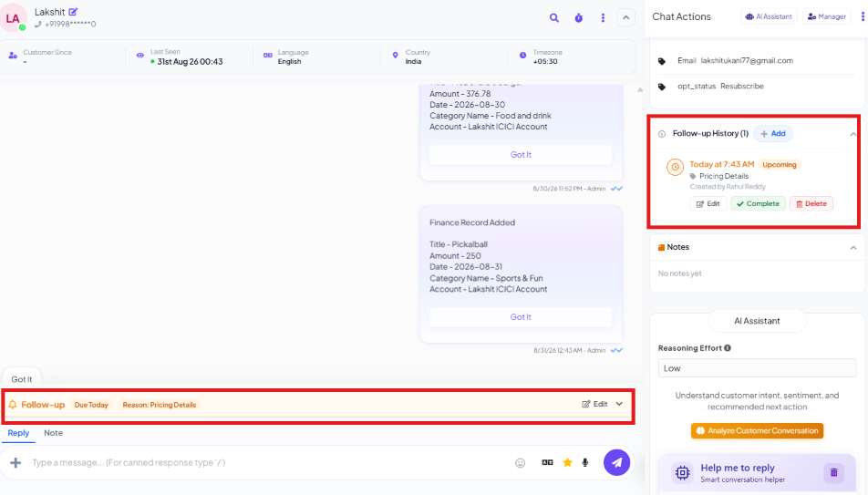Screen dimensions: 868x495
Task: Click the Country location pin icon
Action: [x=396, y=56]
